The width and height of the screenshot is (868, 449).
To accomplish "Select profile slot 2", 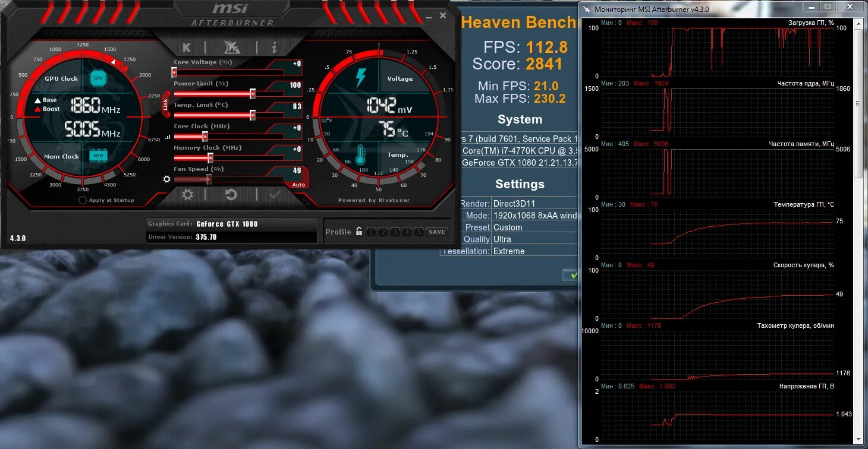I will click(383, 232).
